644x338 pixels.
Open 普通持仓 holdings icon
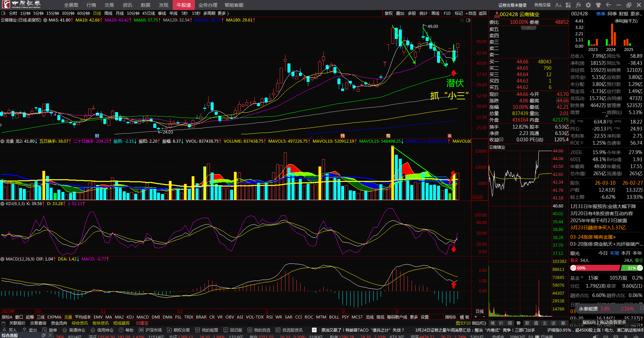(65, 330)
